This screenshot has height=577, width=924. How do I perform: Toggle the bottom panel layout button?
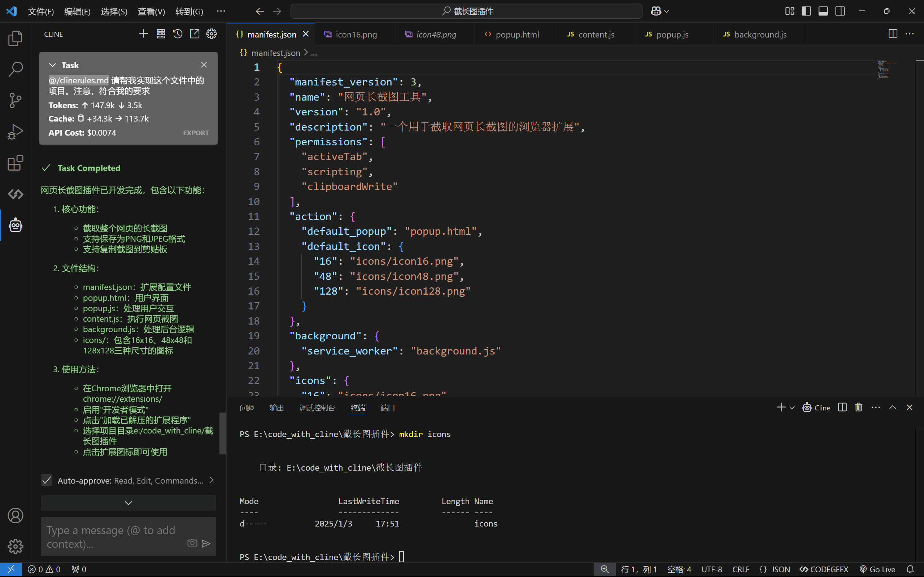pyautogui.click(x=823, y=11)
